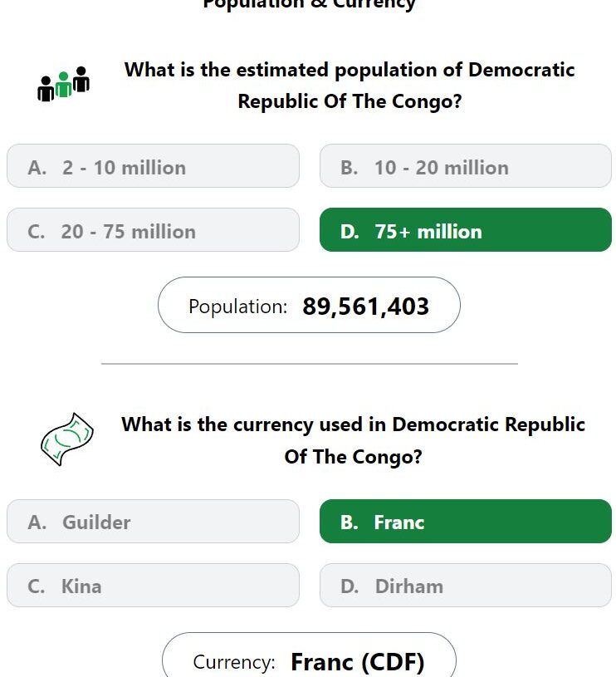616x677 pixels.
Task: Click the 'Currency:' label in result box
Action: click(234, 662)
